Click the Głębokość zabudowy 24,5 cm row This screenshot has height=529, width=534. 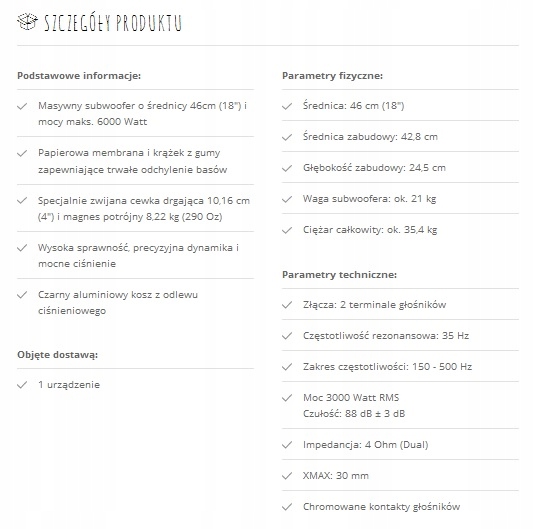click(400, 168)
